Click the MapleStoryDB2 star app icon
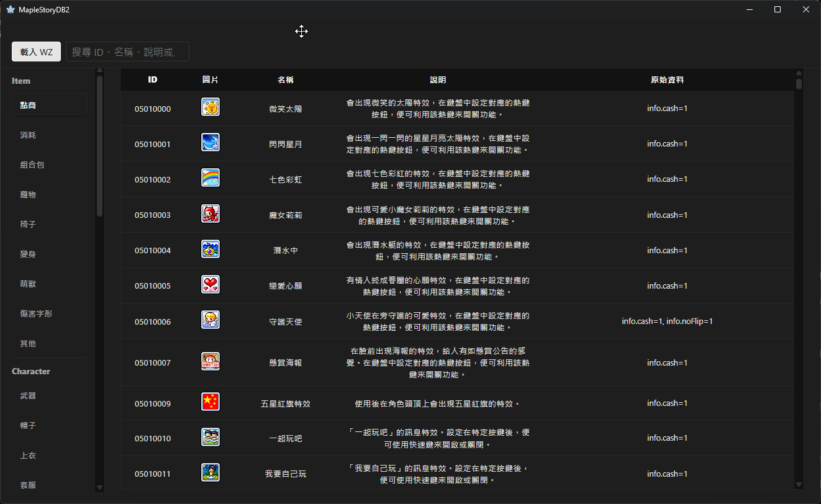 (x=11, y=9)
